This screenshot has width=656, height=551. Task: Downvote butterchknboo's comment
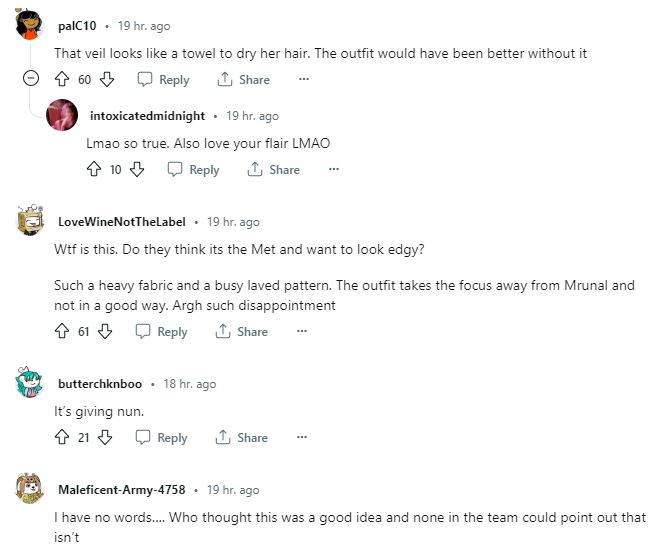[105, 437]
